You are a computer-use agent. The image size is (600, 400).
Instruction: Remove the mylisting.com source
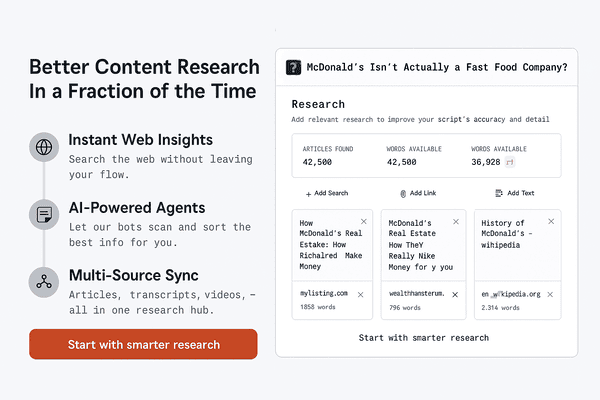pos(361,294)
